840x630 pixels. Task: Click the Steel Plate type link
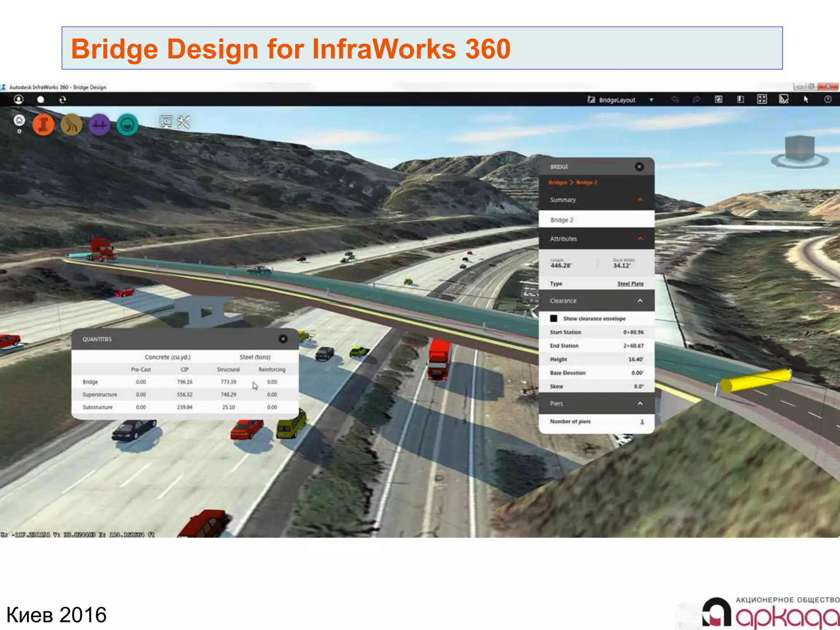630,284
